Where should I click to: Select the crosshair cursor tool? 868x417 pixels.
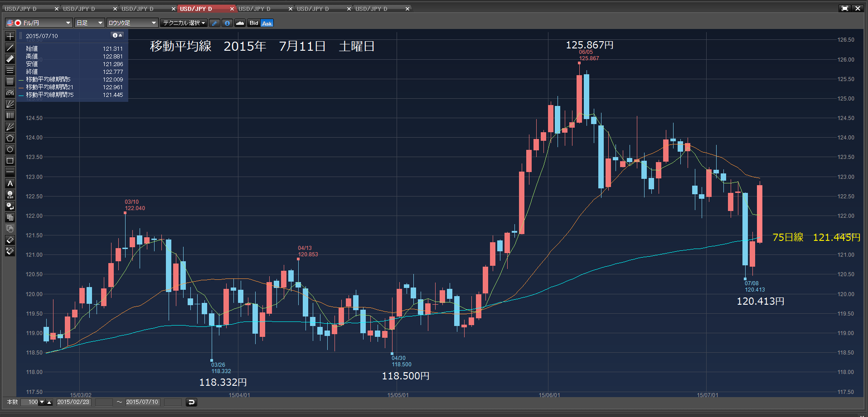coord(10,36)
